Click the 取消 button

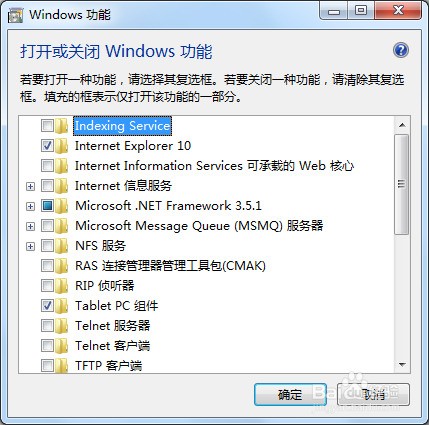373,395
